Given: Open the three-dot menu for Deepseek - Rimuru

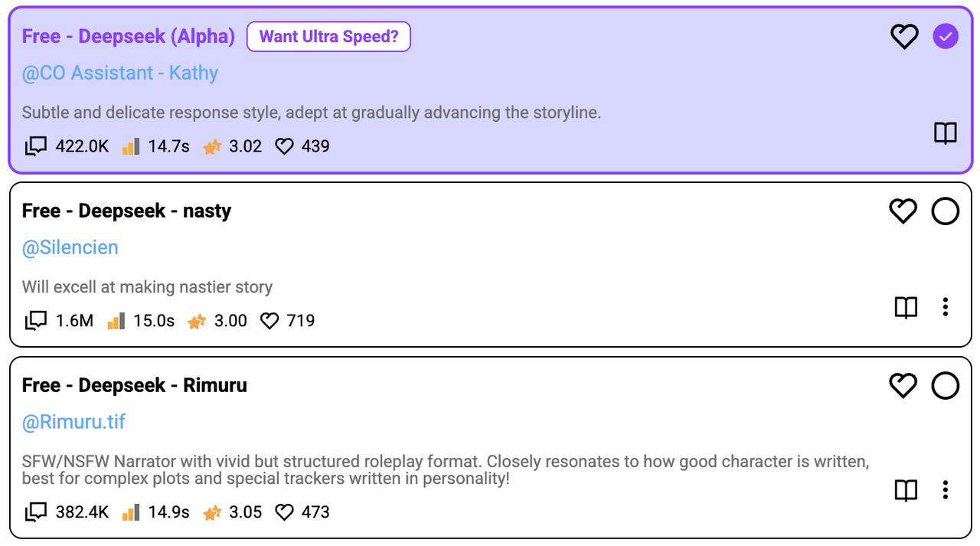Looking at the screenshot, I should (x=946, y=490).
